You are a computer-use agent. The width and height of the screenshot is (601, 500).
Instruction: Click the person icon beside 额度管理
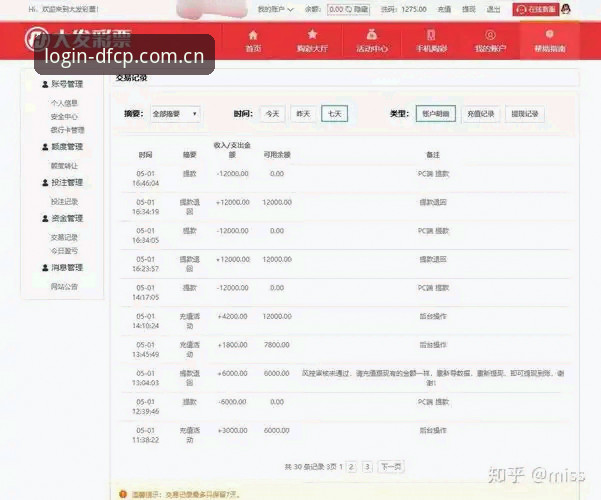(x=45, y=147)
